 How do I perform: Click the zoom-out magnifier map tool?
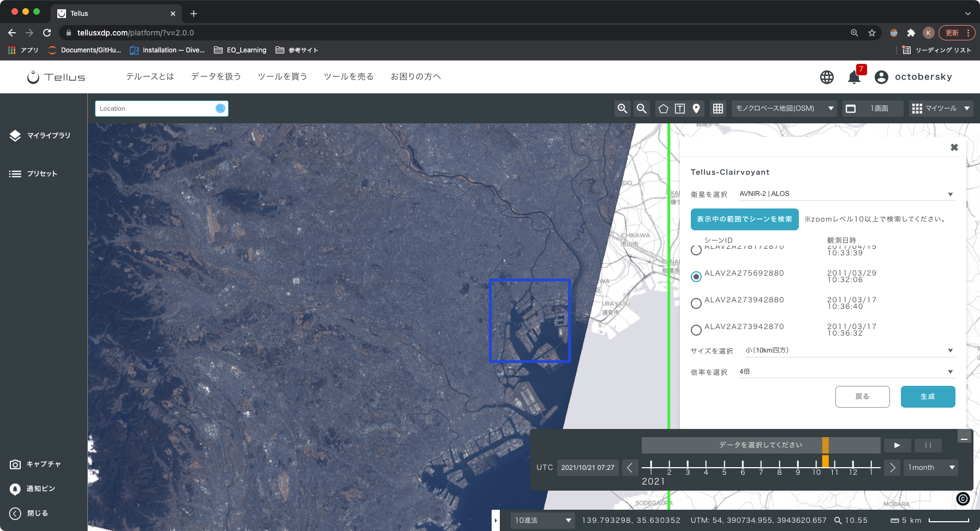[x=642, y=109]
